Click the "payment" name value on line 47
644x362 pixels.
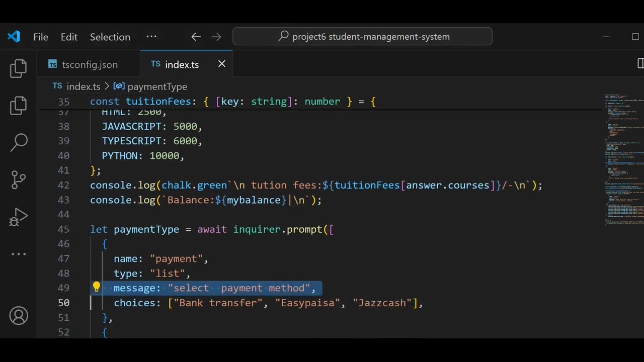pos(176,259)
